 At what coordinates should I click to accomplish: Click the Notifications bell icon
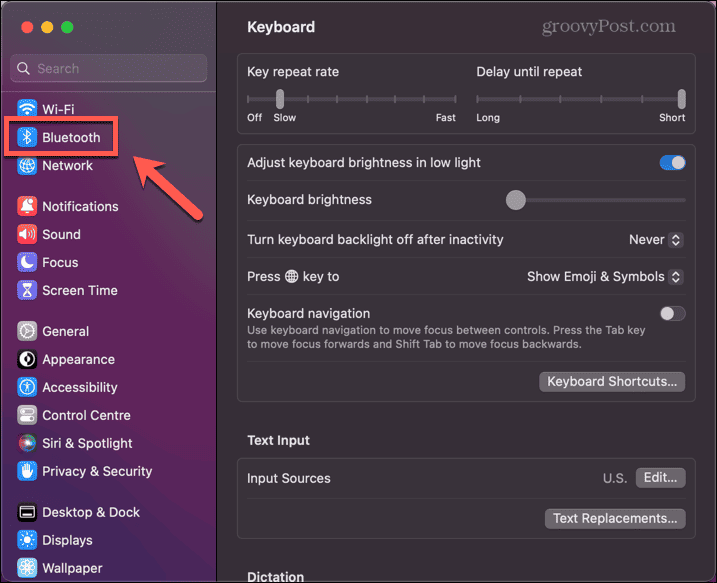(x=27, y=206)
